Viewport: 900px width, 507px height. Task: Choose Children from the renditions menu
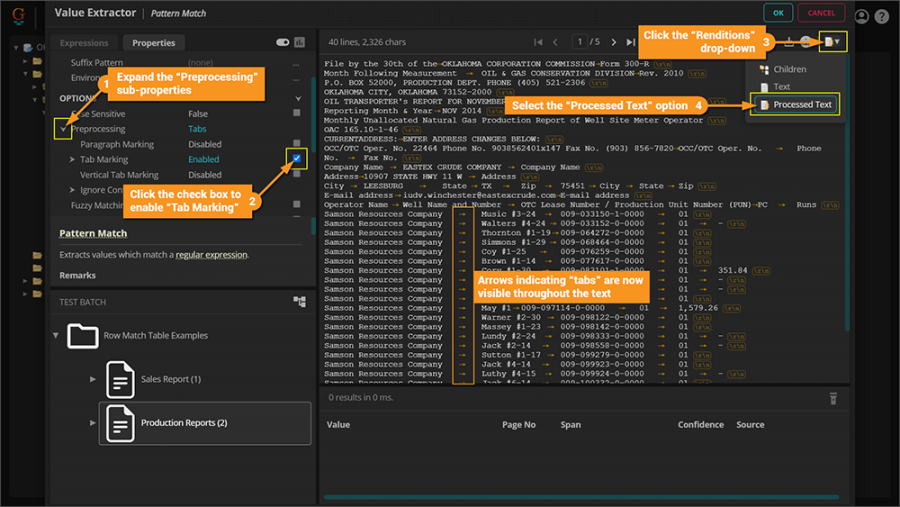pos(789,69)
